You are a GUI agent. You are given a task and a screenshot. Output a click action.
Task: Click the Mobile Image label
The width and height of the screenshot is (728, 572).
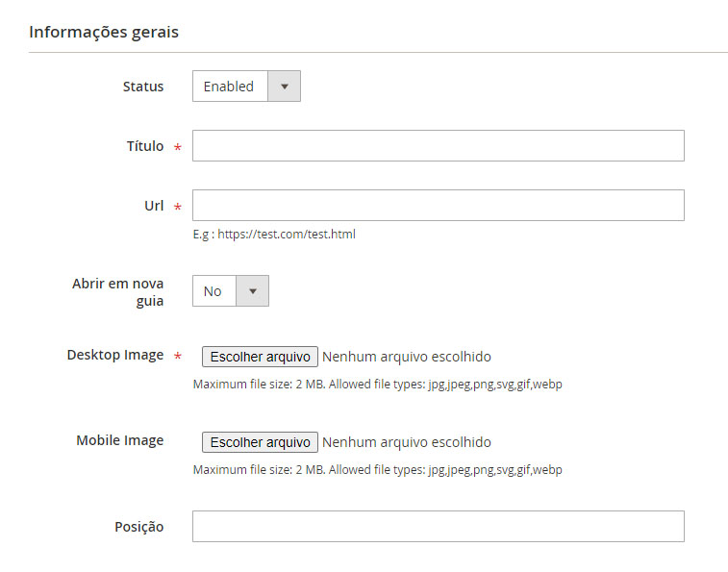[x=120, y=440]
